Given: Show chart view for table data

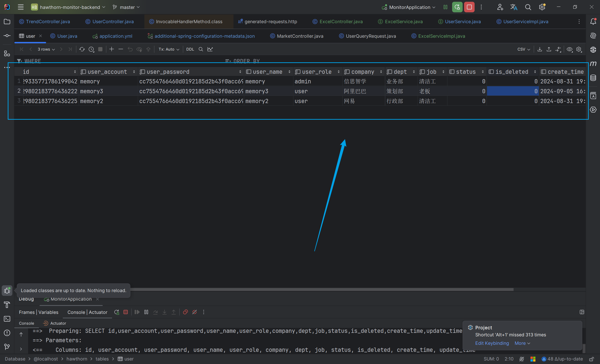Looking at the screenshot, I should [210, 49].
